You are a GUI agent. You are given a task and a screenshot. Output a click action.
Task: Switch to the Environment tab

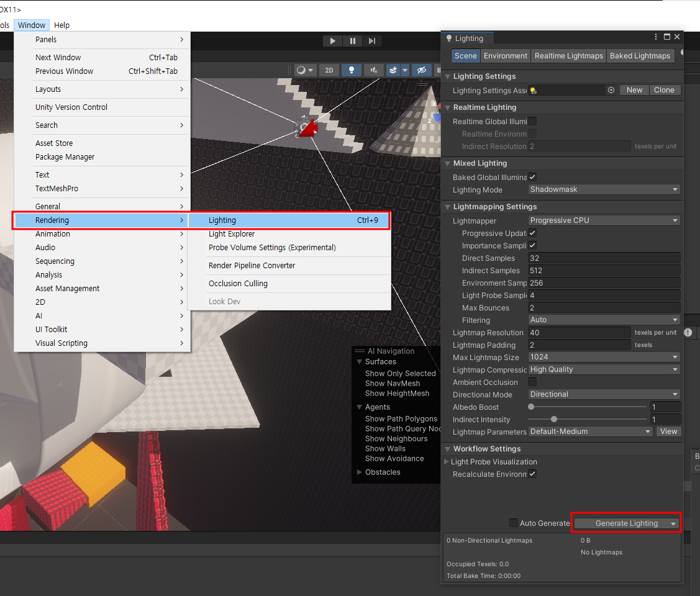tap(506, 56)
